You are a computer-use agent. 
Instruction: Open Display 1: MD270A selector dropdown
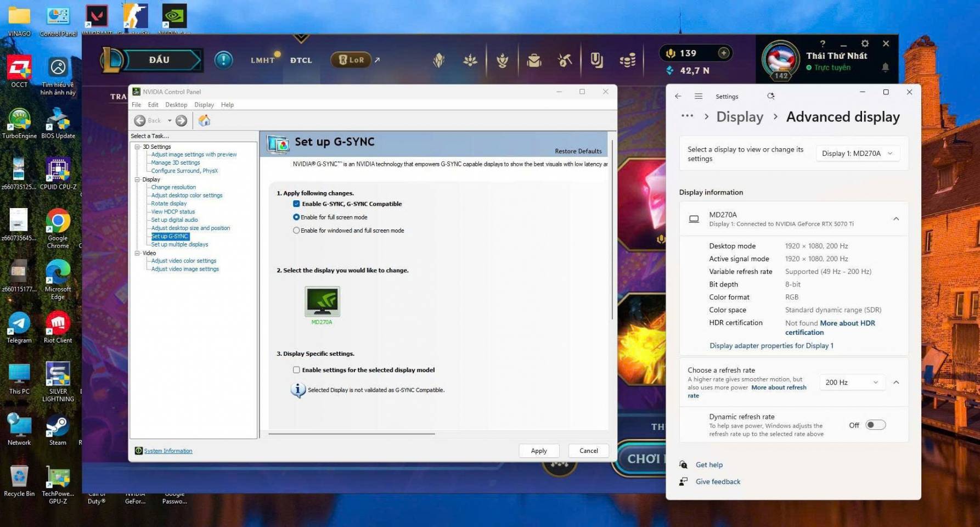pyautogui.click(x=858, y=153)
